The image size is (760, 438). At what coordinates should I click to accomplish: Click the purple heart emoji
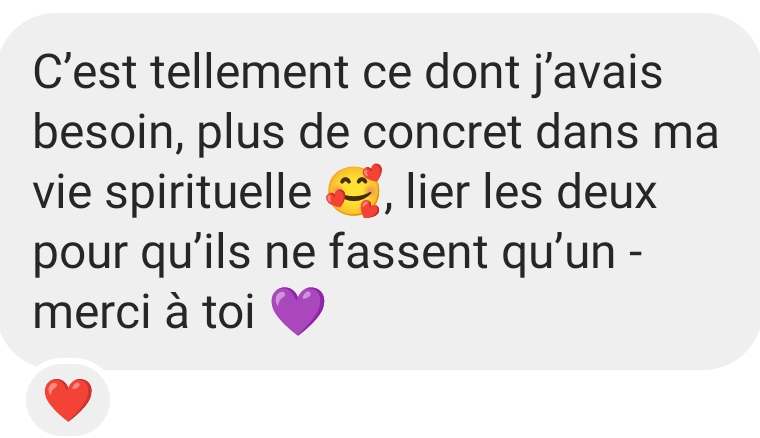pyautogui.click(x=298, y=311)
